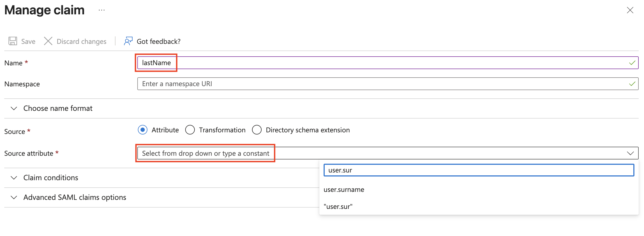This screenshot has height=236, width=644.
Task: Expand the Claim conditions section
Action: click(14, 178)
